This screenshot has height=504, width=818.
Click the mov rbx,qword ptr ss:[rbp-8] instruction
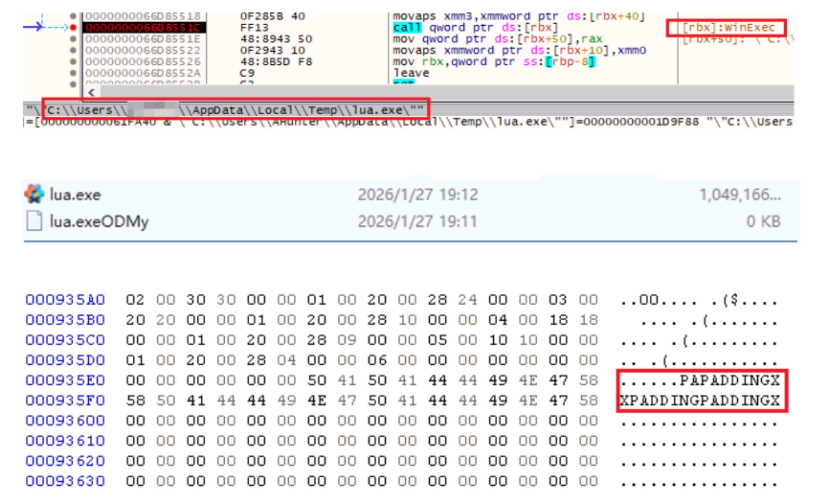pyautogui.click(x=494, y=62)
